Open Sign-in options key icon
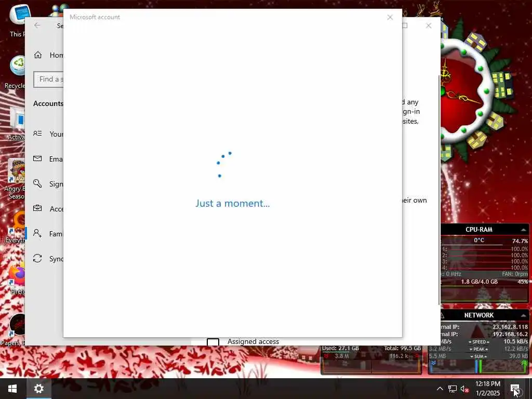The image size is (532, 399). (37, 183)
